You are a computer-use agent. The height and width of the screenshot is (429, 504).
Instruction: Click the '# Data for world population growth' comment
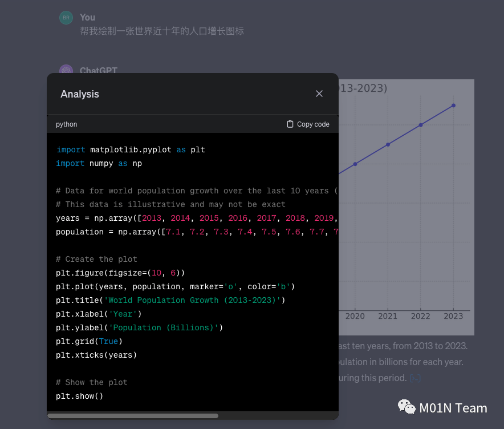tap(197, 191)
